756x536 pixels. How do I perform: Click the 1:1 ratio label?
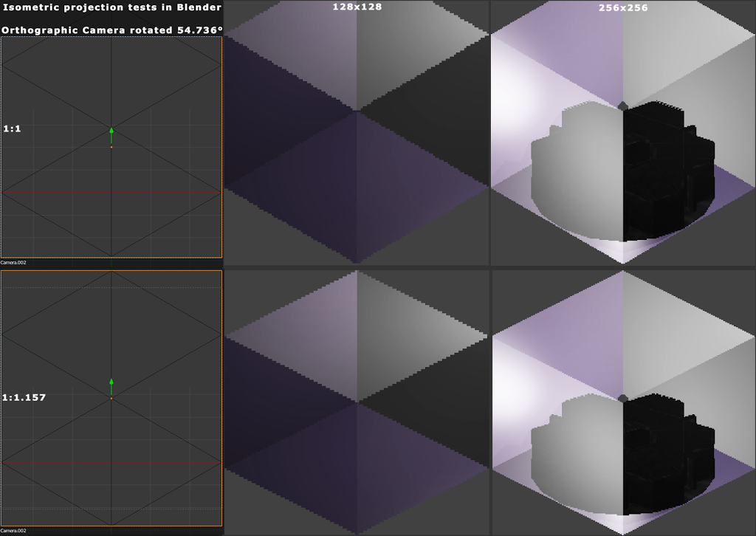13,128
